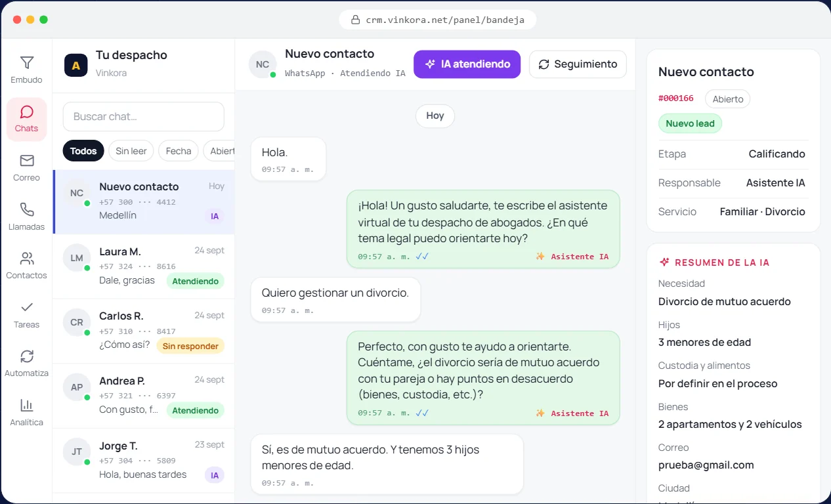Open Carlos R. conversation
This screenshot has width=831, height=504.
[x=144, y=331]
